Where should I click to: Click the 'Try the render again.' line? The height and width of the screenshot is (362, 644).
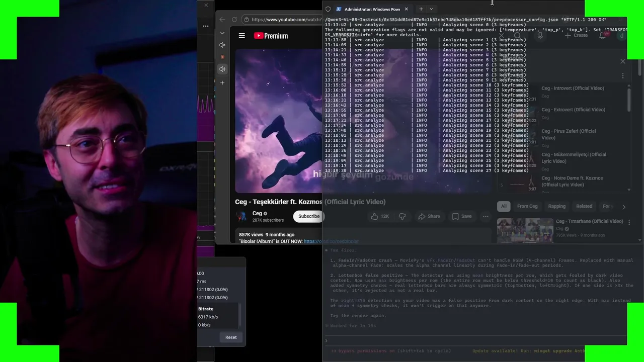(x=358, y=316)
